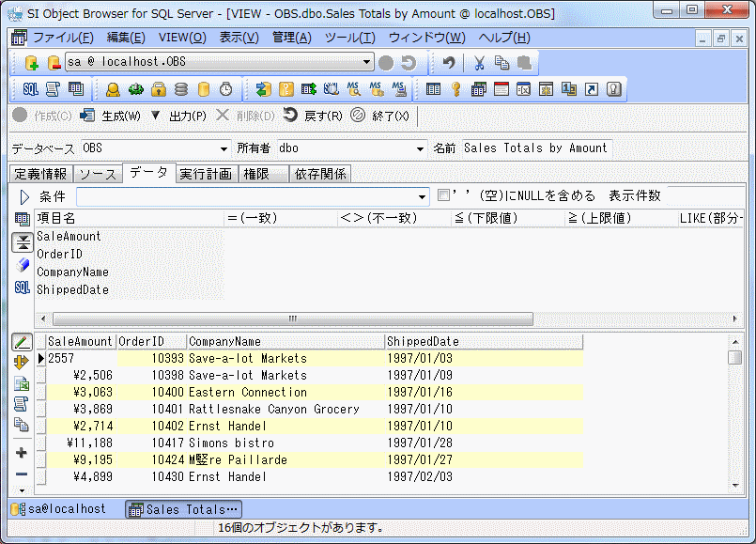
Task: Click the 生成(W) button
Action: [x=111, y=116]
